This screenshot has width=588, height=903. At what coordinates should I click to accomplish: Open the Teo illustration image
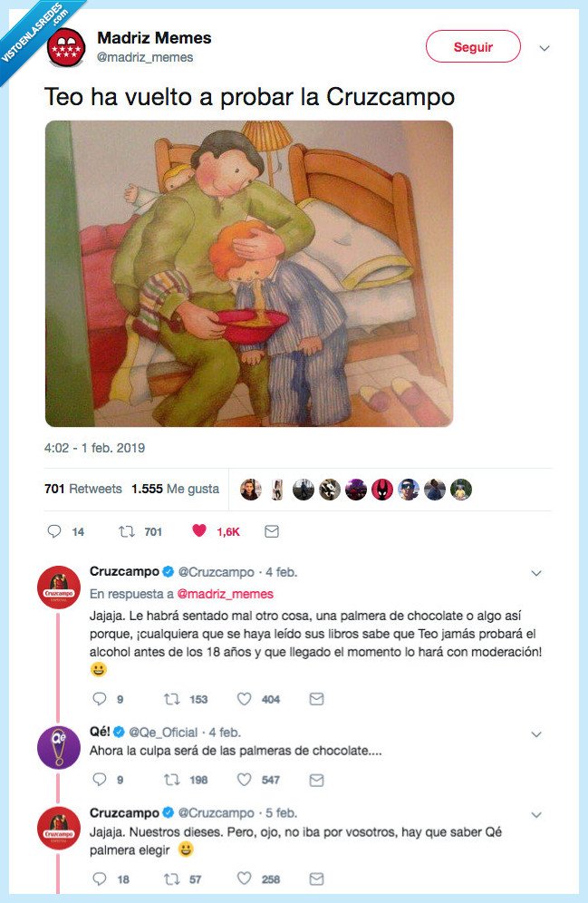click(249, 274)
